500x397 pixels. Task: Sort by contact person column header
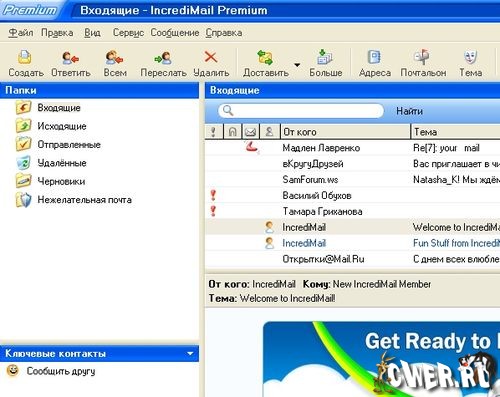tap(269, 132)
